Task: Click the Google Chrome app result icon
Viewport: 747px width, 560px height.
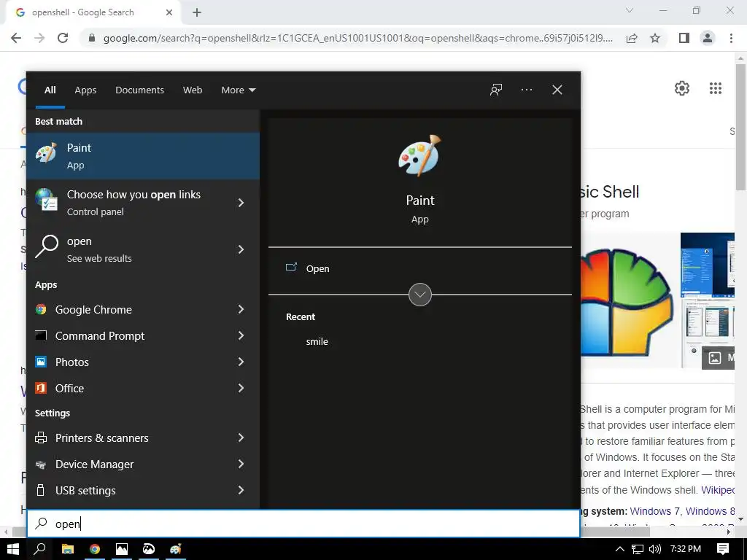Action: (41, 309)
